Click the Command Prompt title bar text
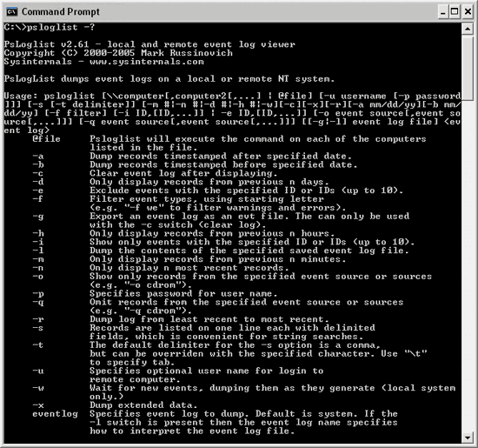The width and height of the screenshot is (478, 448). click(x=60, y=12)
